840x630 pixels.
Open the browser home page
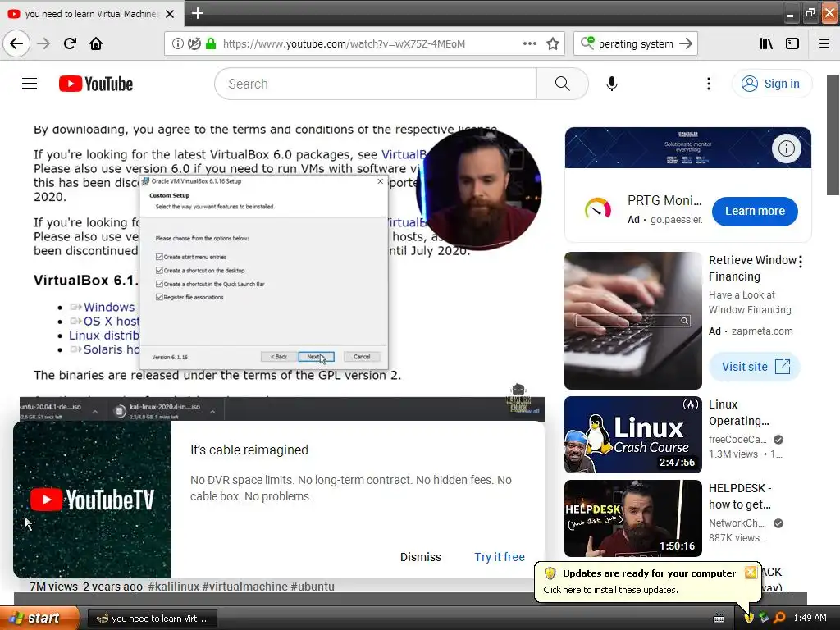tap(96, 43)
